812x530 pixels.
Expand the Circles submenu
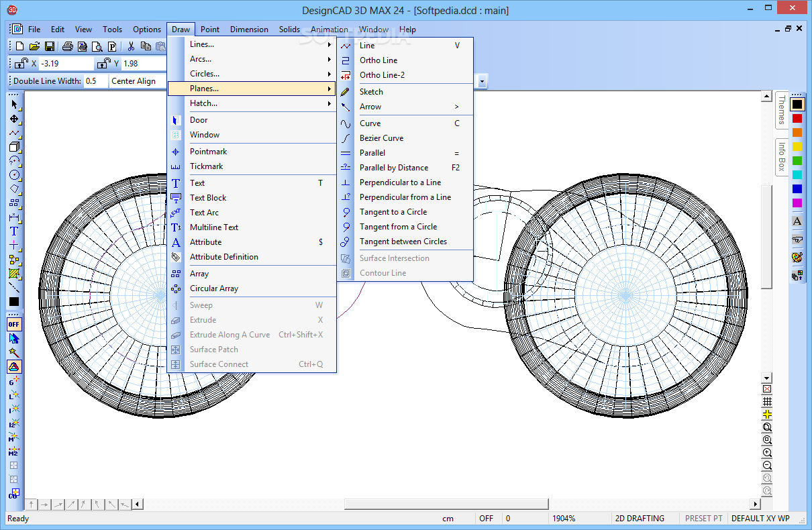point(252,74)
